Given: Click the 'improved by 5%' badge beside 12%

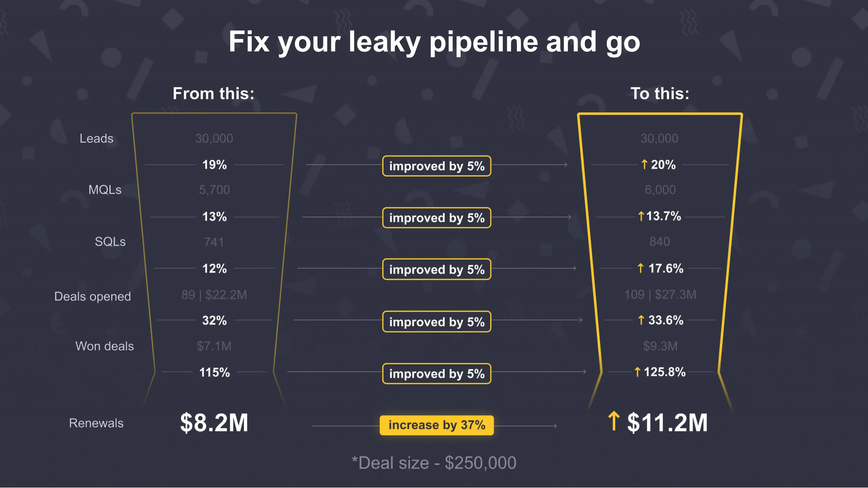Looking at the screenshot, I should [x=437, y=269].
